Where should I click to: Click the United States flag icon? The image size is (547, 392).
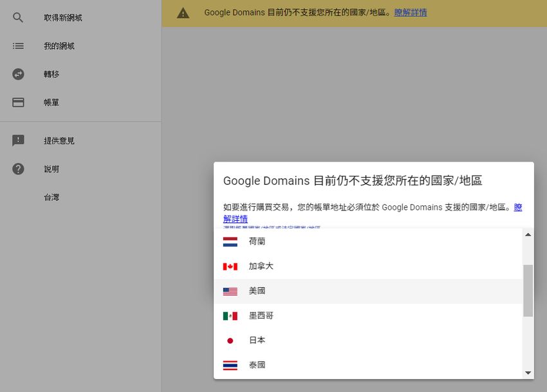tap(230, 291)
